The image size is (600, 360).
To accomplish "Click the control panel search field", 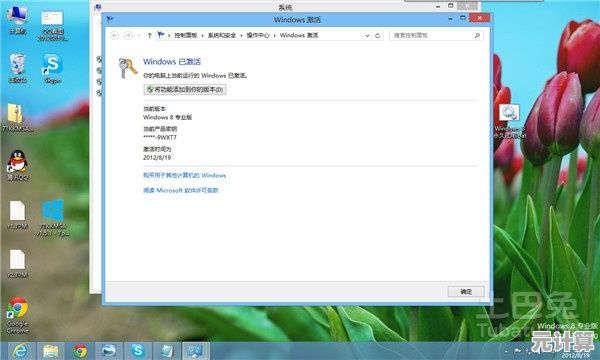I will click(x=436, y=35).
